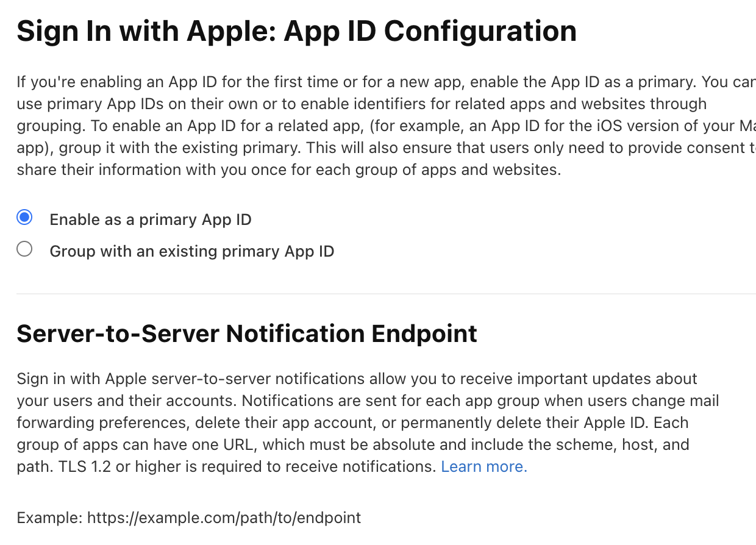Click the Sign In with Apple: App ID Configuration heading
The height and width of the screenshot is (545, 756).
click(x=296, y=30)
